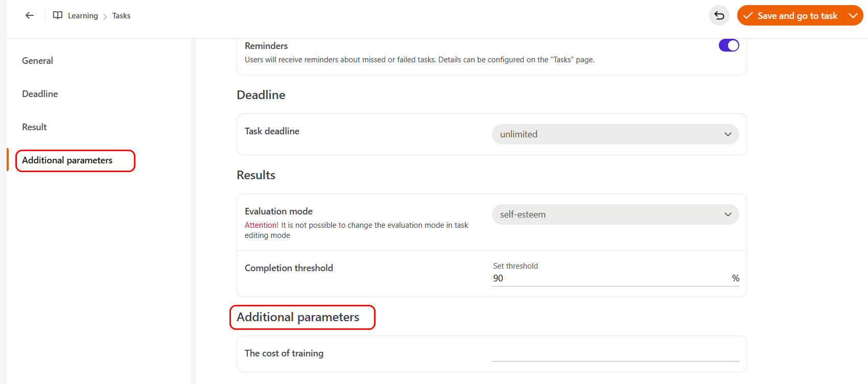This screenshot has height=384, width=868.
Task: Click Save and go to task
Action: [797, 16]
